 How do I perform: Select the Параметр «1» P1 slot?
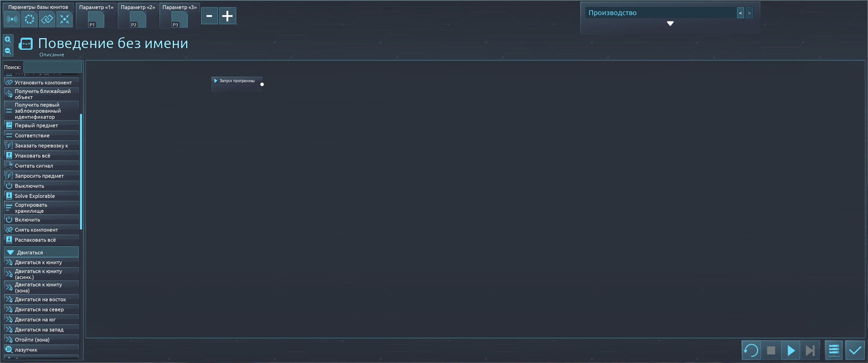(96, 19)
